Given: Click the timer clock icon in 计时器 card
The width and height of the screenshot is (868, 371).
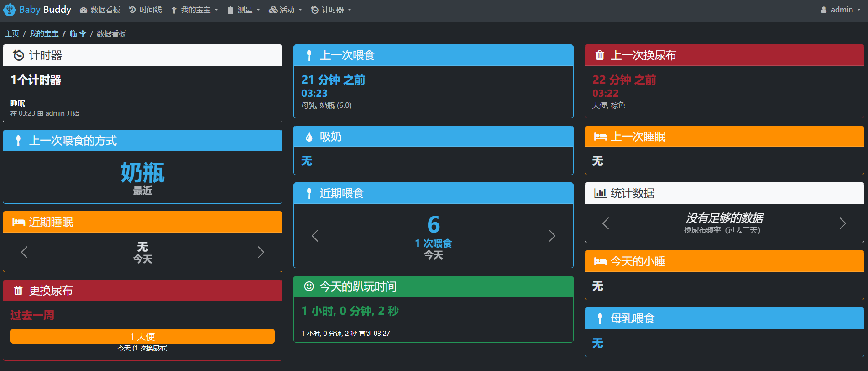Looking at the screenshot, I should pyautogui.click(x=18, y=55).
